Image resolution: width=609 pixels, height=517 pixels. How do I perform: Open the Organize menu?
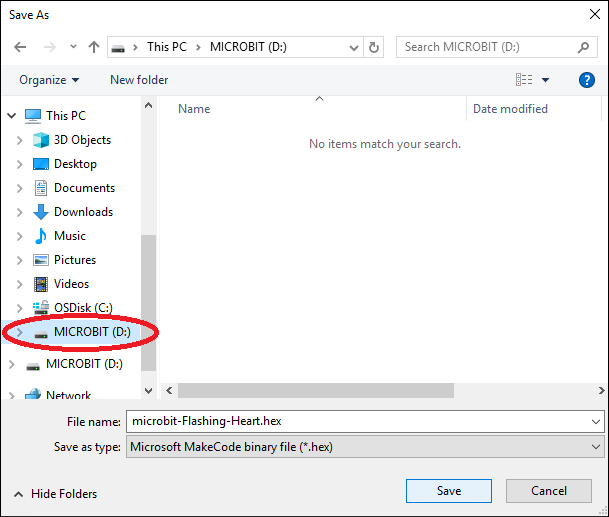tap(48, 80)
